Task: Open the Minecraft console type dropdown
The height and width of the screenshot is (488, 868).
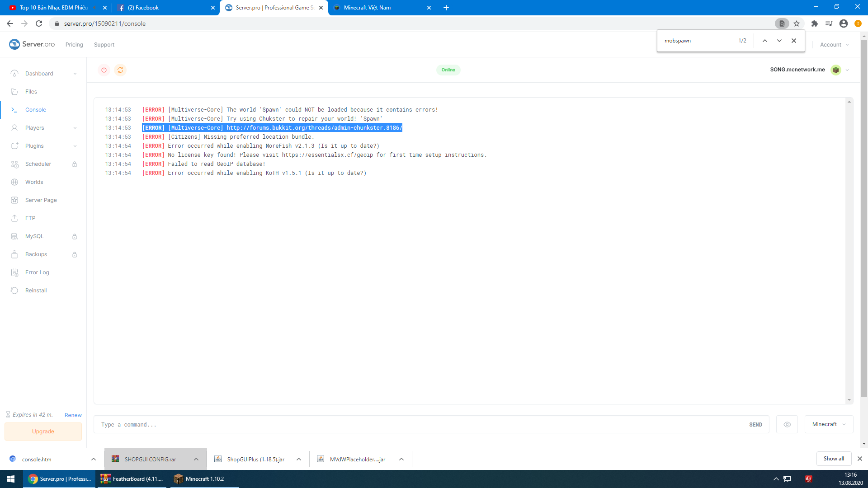Action: pos(829,424)
